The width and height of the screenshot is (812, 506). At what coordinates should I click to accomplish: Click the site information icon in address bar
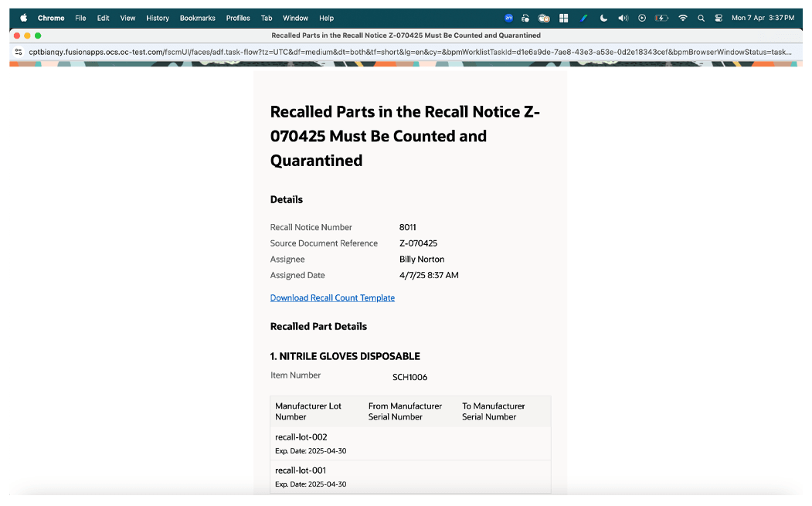click(x=19, y=52)
